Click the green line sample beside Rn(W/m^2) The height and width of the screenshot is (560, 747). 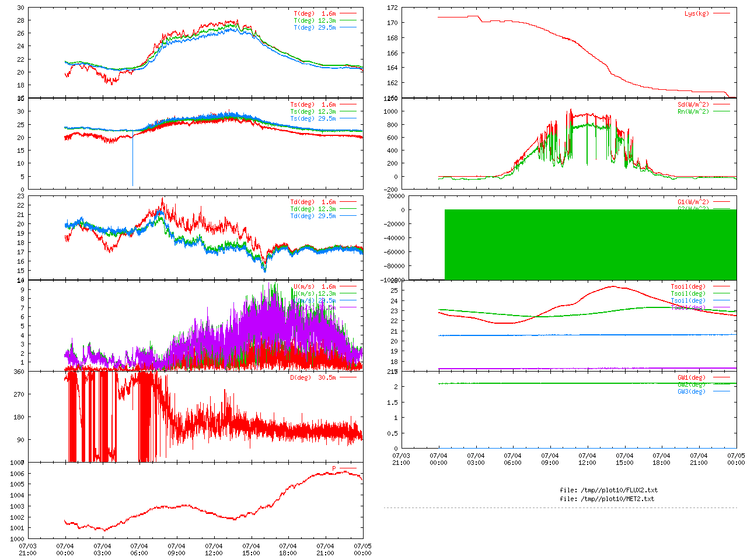click(722, 111)
